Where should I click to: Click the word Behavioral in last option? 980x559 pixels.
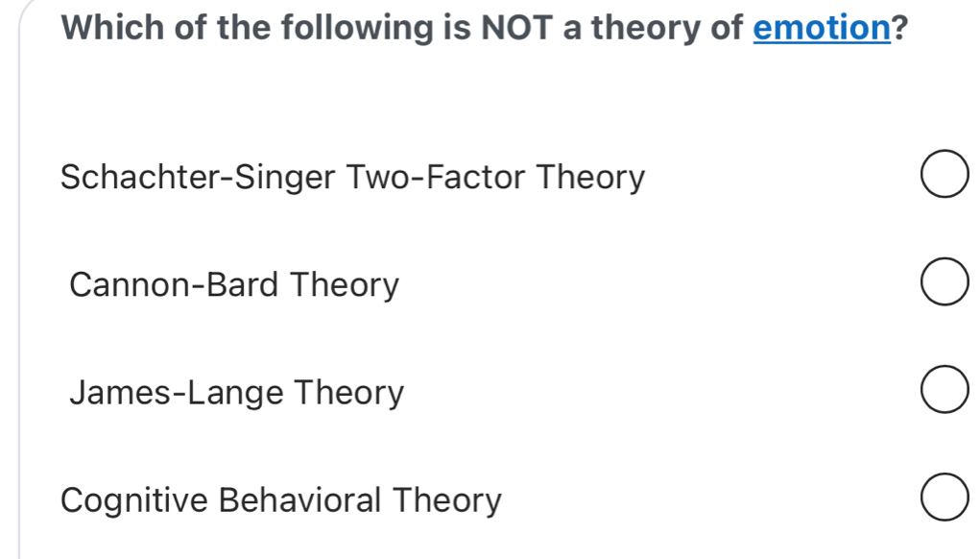coord(299,500)
